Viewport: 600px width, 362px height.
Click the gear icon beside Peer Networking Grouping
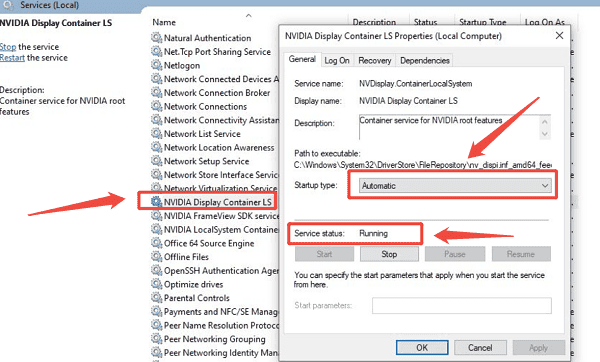(156, 339)
